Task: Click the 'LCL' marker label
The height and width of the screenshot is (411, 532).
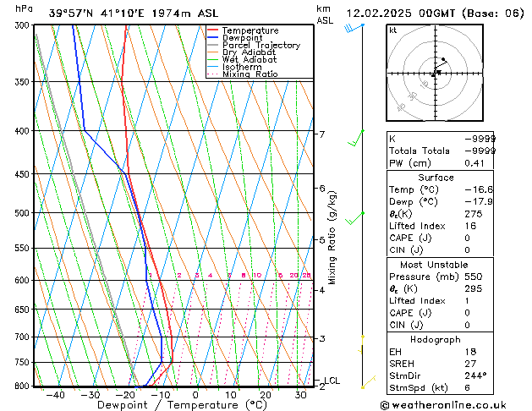Action: pyautogui.click(x=332, y=381)
